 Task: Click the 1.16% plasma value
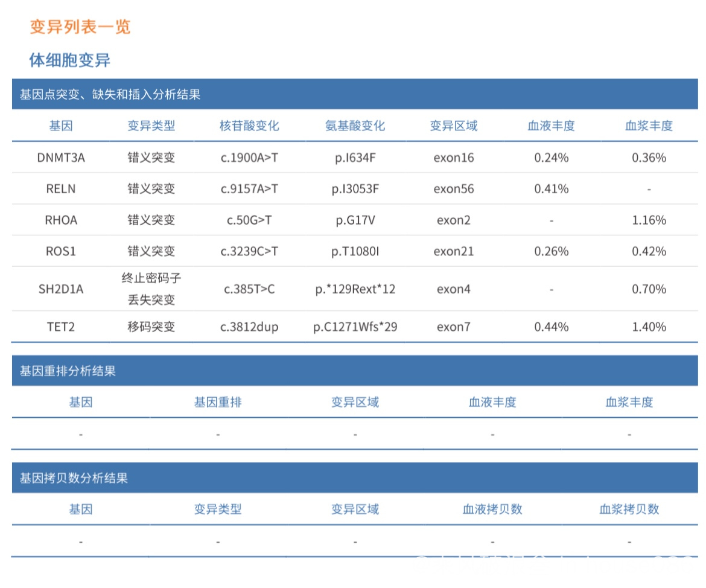click(x=648, y=220)
